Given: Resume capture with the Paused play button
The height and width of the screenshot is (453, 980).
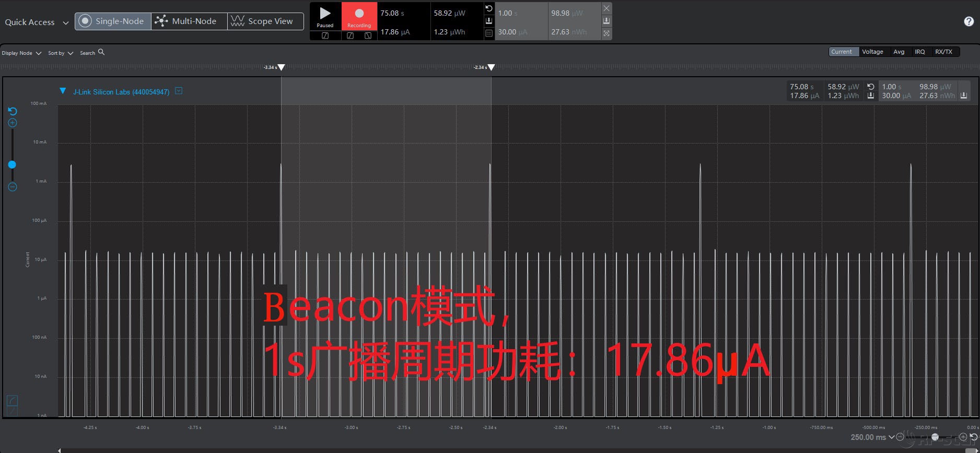Looking at the screenshot, I should point(325,16).
